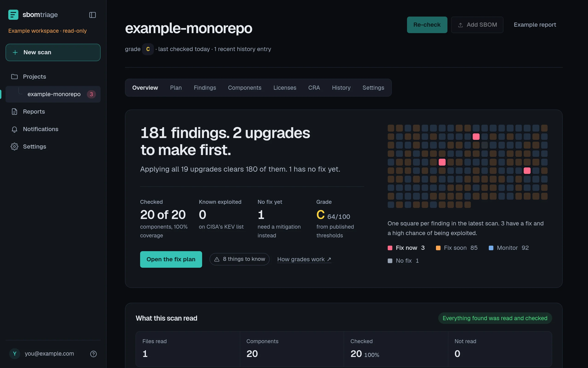The width and height of the screenshot is (588, 368).
Task: Open the project Settings tab
Action: (373, 88)
